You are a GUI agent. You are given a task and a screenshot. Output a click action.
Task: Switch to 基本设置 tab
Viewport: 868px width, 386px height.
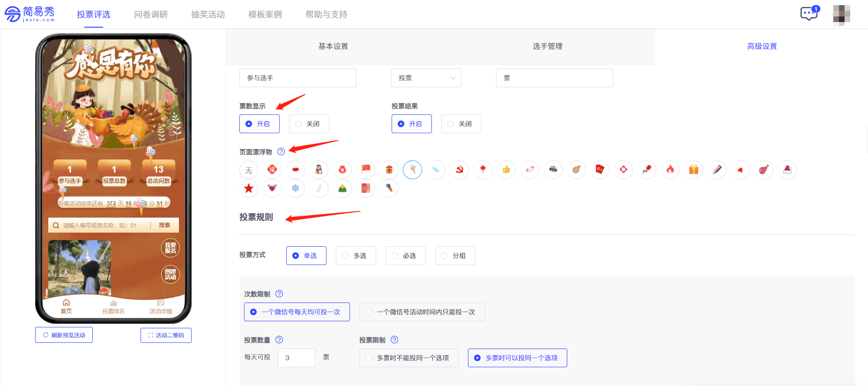point(333,46)
